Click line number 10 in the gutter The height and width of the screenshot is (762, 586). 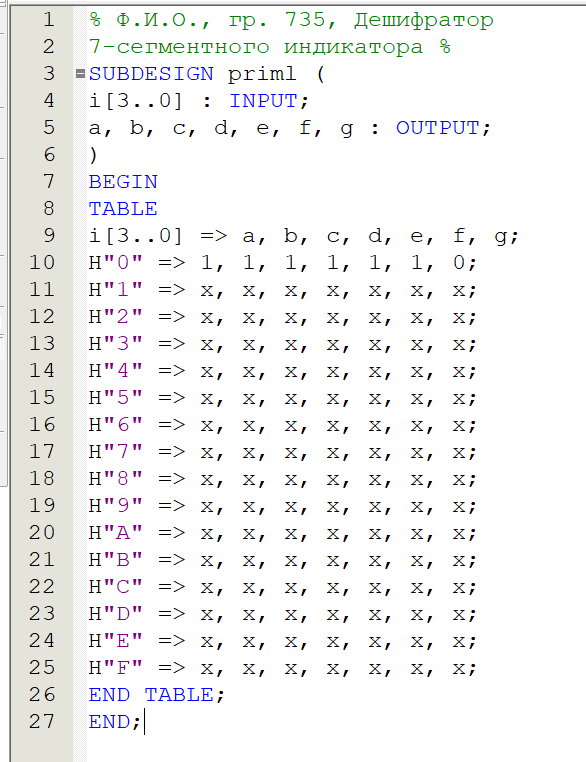click(x=42, y=263)
